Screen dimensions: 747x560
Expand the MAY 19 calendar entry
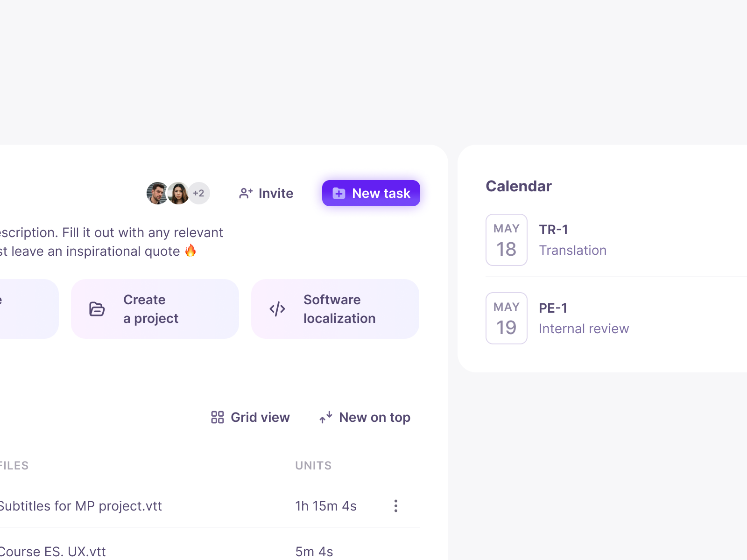(506, 318)
